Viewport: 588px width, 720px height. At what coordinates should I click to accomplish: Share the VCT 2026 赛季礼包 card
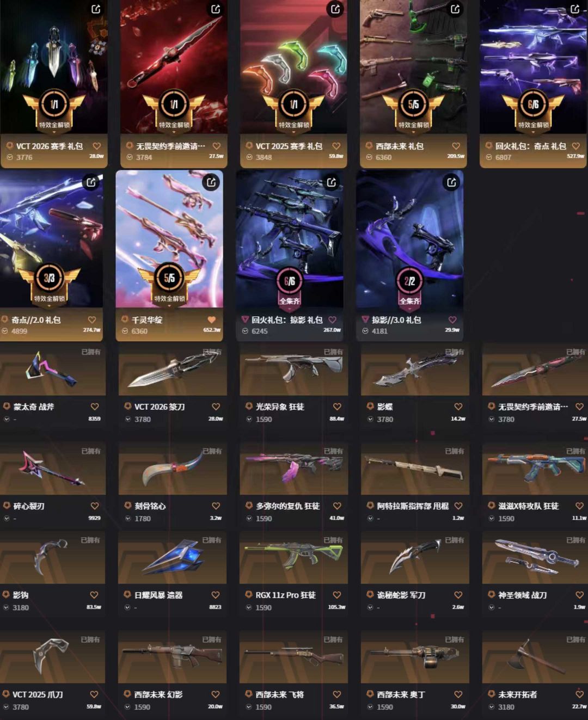[x=96, y=9]
